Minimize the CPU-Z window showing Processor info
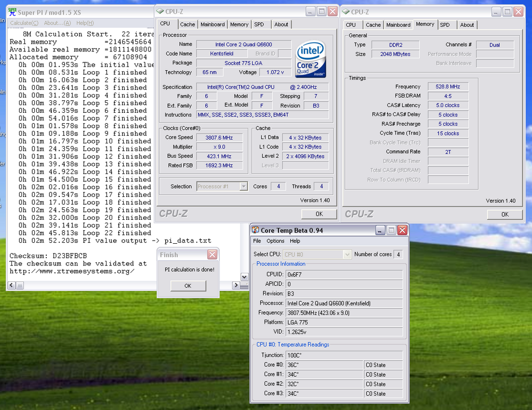The height and width of the screenshot is (410, 532). pos(310,11)
